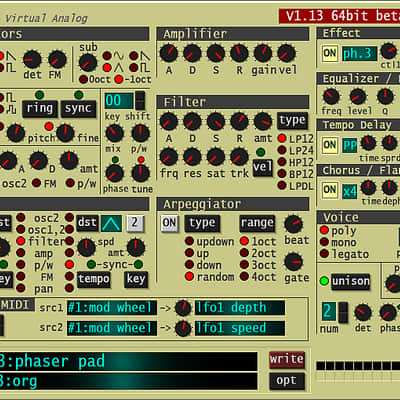Image resolution: width=400 pixels, height=400 pixels.
Task: Click the sub oscillator level knob
Action: click(88, 63)
